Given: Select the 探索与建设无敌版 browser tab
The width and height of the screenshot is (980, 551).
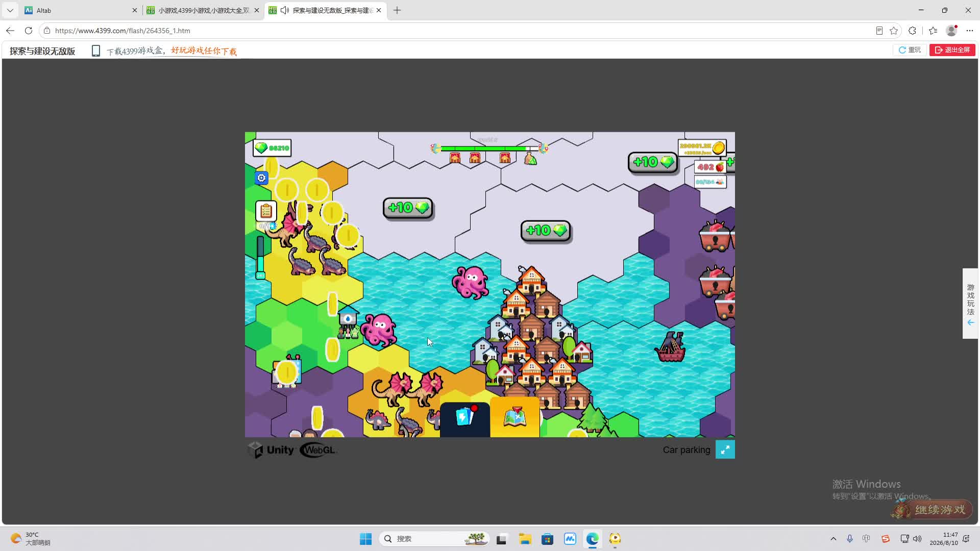Looking at the screenshot, I should (x=325, y=10).
